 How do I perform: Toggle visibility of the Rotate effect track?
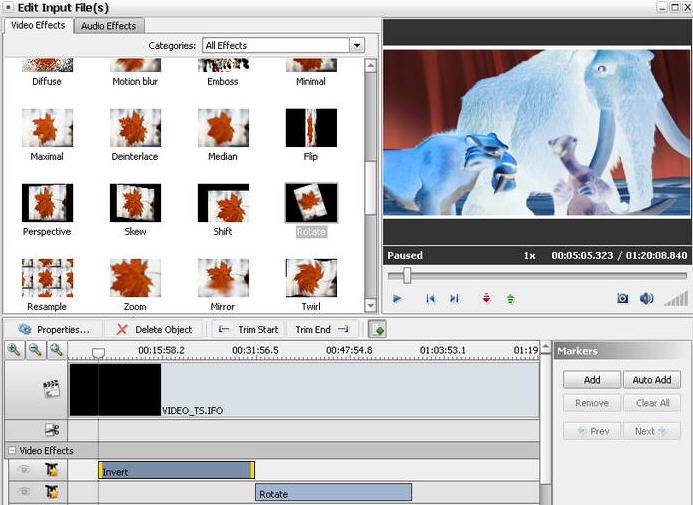[x=25, y=492]
